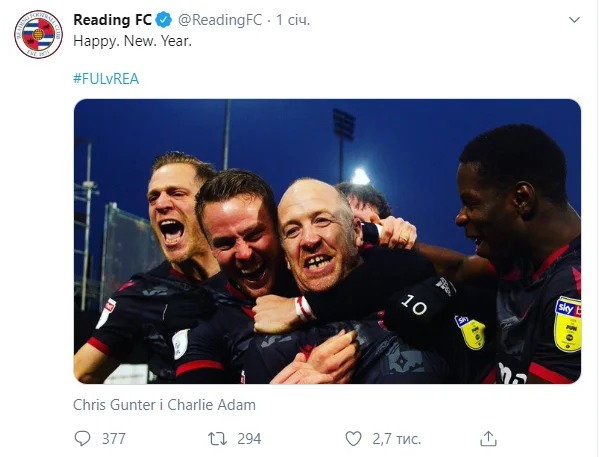
Task: Click the 294 retweets count
Action: click(249, 439)
